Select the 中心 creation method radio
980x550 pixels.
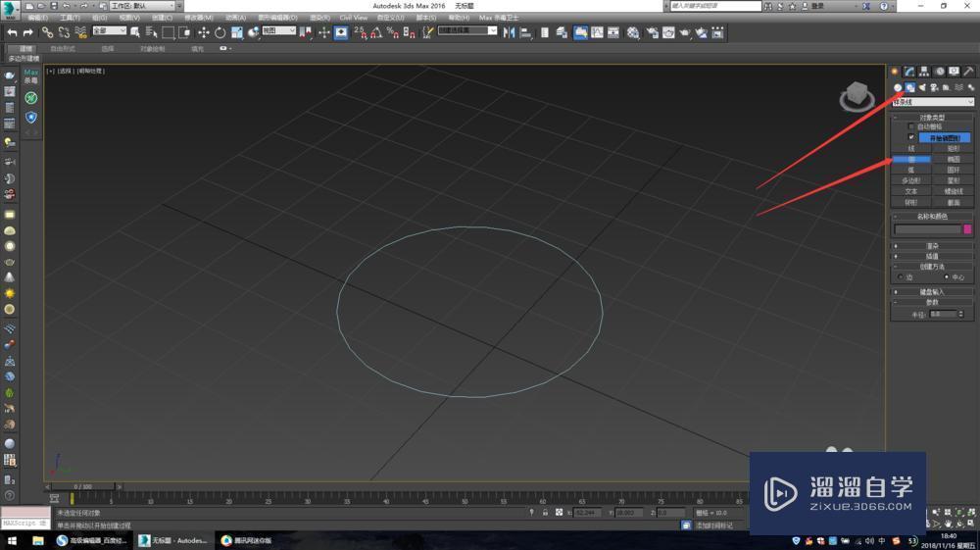947,277
